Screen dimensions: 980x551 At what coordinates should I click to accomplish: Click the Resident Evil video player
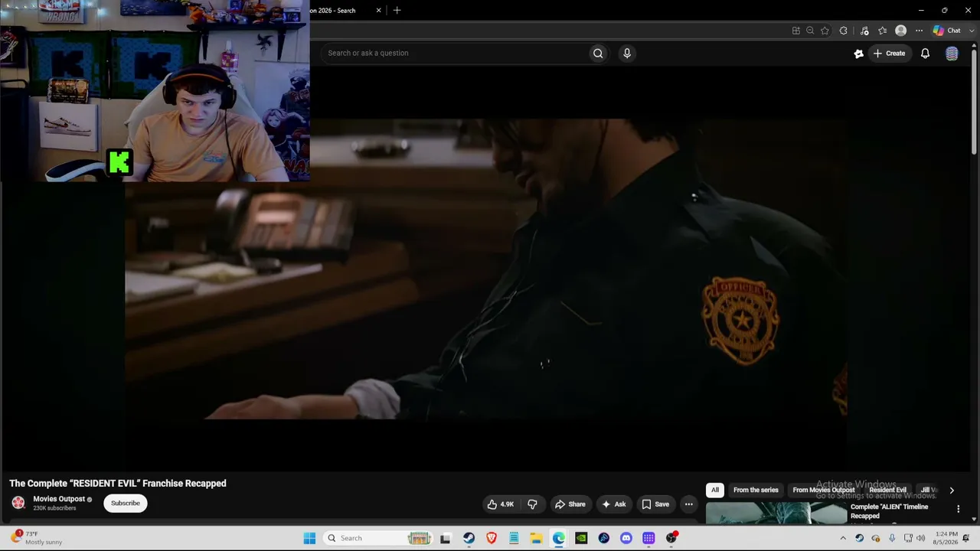(x=485, y=268)
